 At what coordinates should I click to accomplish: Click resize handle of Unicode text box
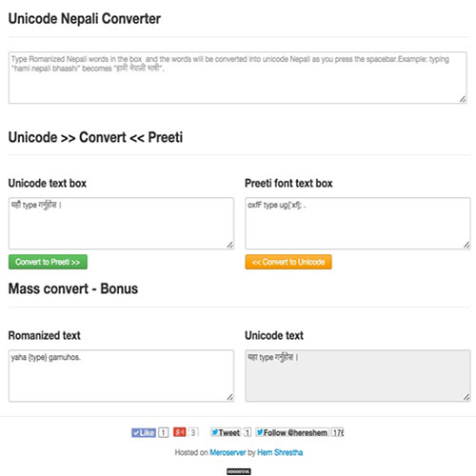(x=230, y=245)
